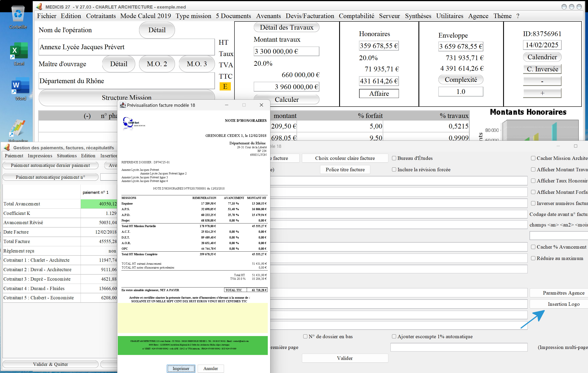The height and width of the screenshot is (373, 588).
Task: Click the Prévisualisation facture window icon
Action: coord(122,105)
